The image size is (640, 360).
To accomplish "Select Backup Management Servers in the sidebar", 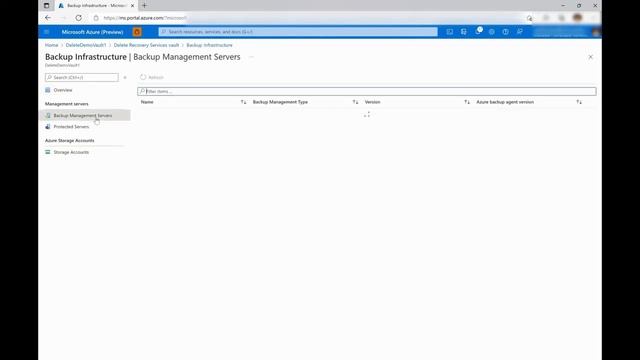I will (x=85, y=116).
